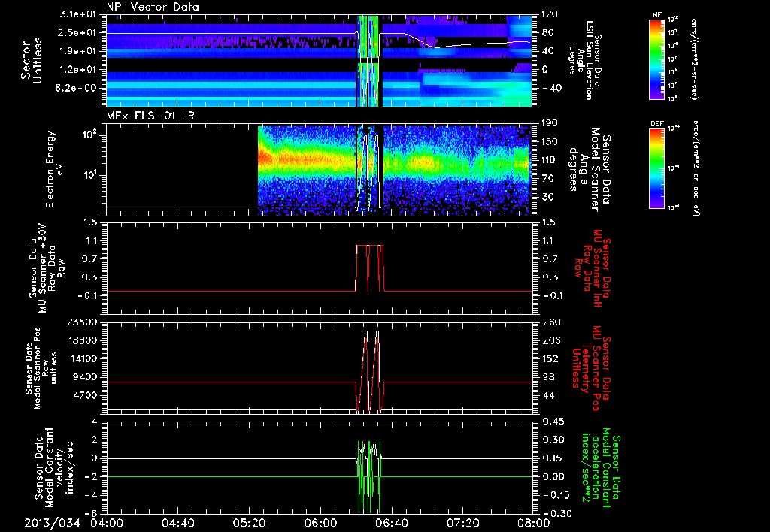The width and height of the screenshot is (770, 532).
Task: Click the -6 velocity tick value
Action: [92, 514]
